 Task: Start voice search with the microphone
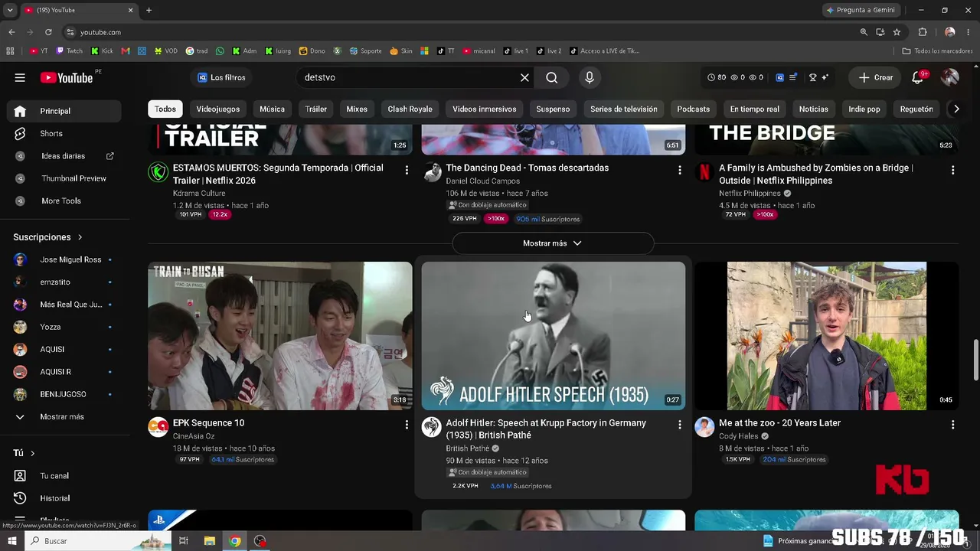pos(589,77)
